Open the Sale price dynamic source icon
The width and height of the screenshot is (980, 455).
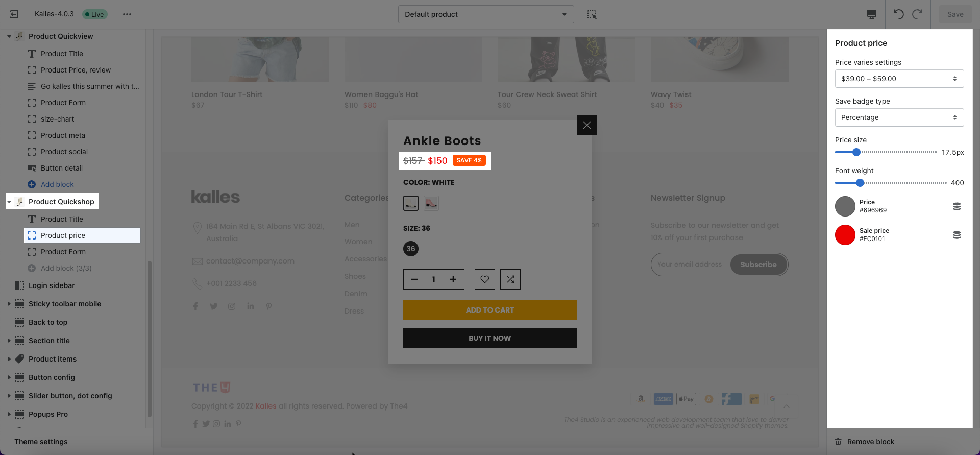957,235
